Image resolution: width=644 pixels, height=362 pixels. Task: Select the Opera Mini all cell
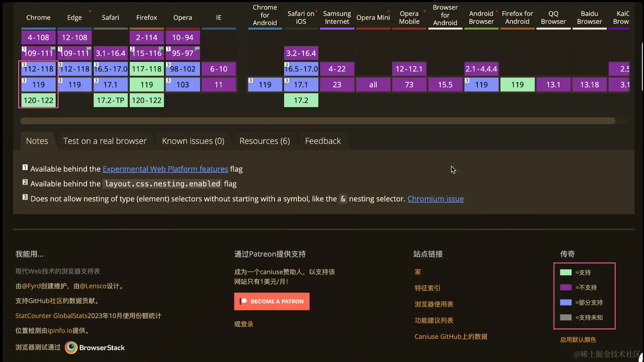point(373,84)
